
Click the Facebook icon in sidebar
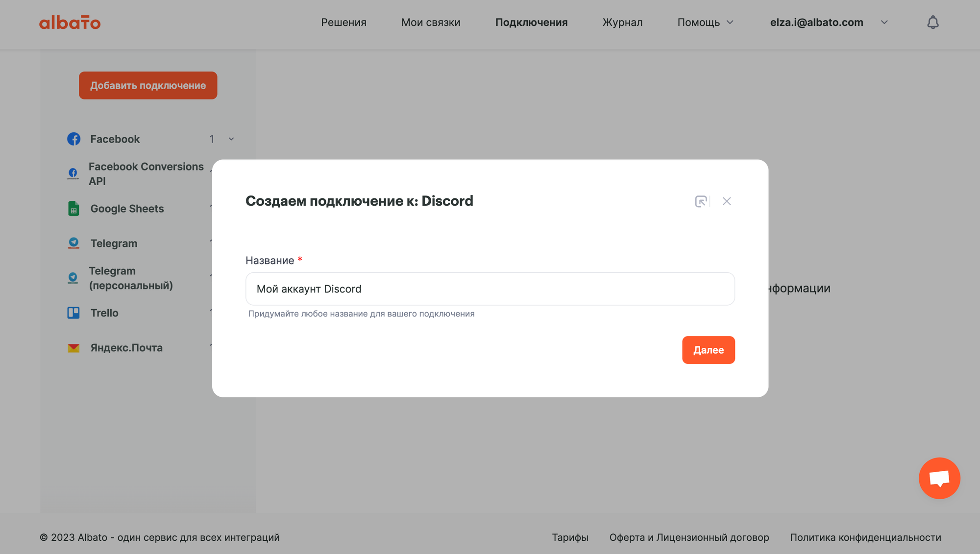tap(73, 139)
